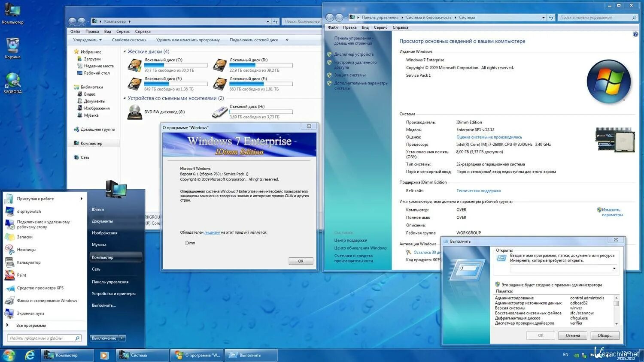Open Вид menu in Computer window
Screen dimensions: 644x362
(x=108, y=31)
